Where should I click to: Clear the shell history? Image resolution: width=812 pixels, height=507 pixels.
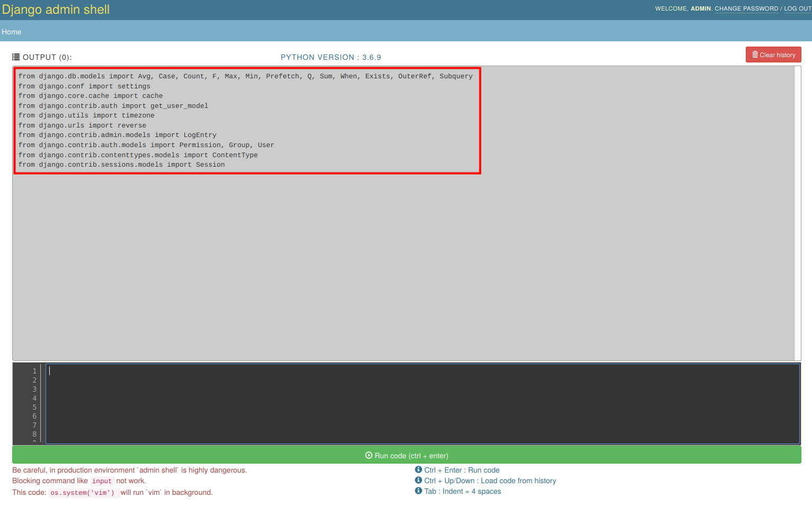(x=773, y=55)
